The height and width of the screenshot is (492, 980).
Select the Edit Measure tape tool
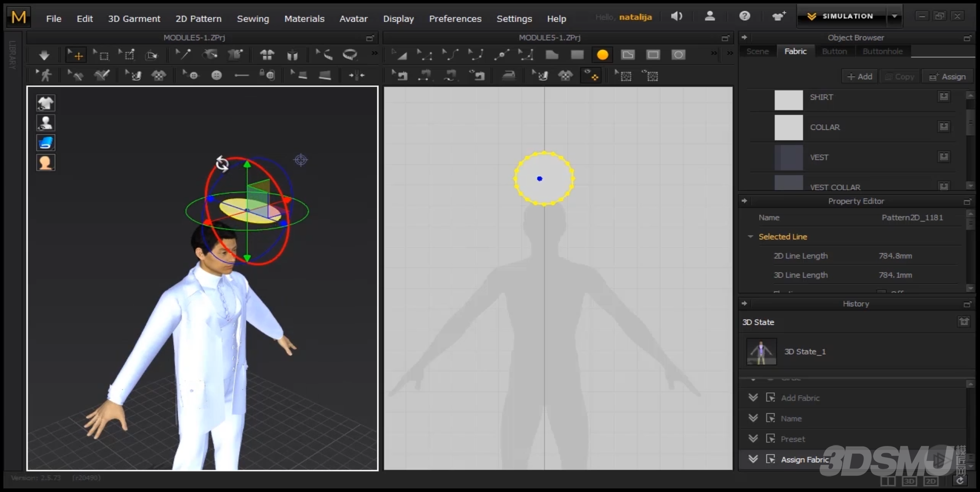click(324, 55)
